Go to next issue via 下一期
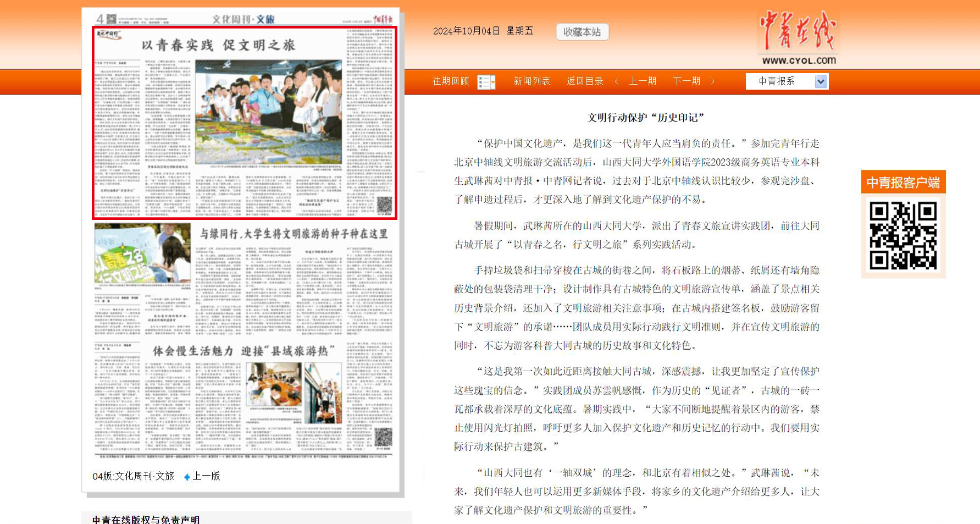Viewport: 980px width, 524px height. click(686, 81)
